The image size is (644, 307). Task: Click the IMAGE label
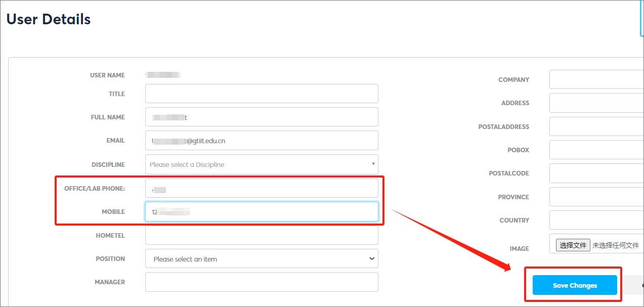coord(520,248)
